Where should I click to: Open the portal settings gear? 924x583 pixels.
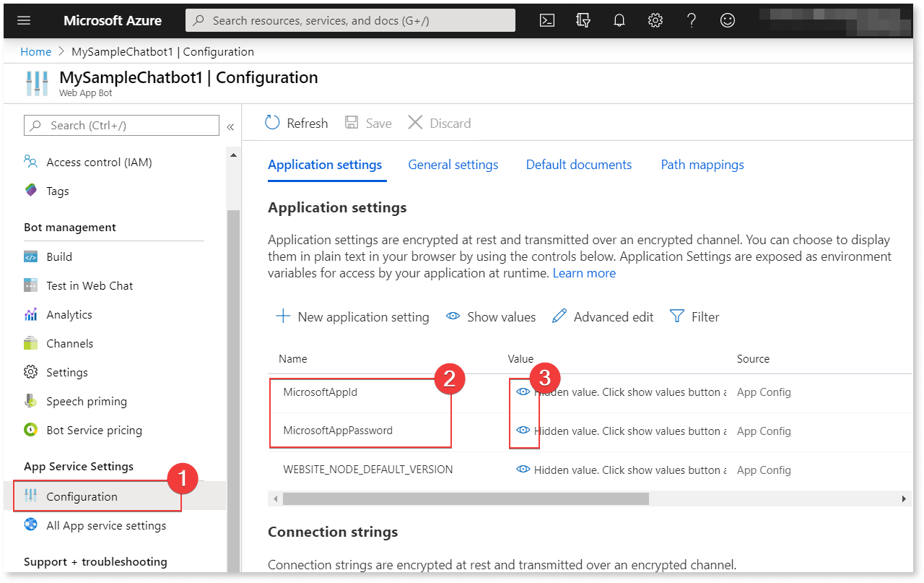point(655,20)
